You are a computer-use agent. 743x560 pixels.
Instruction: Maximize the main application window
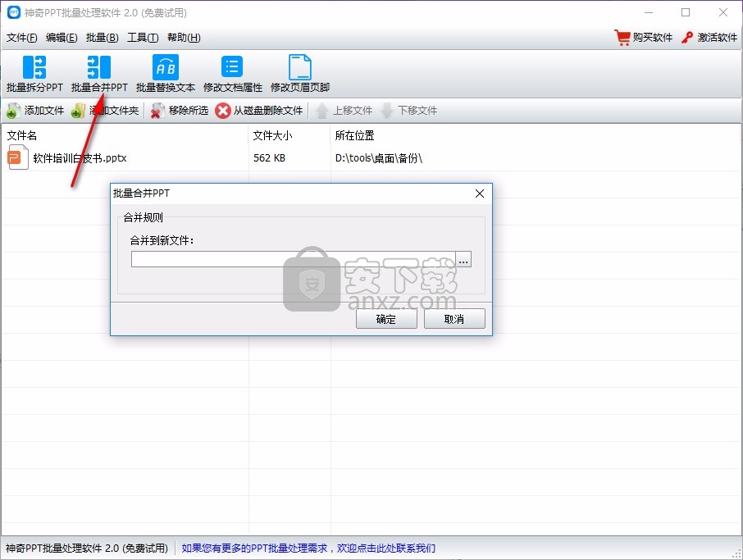(686, 12)
